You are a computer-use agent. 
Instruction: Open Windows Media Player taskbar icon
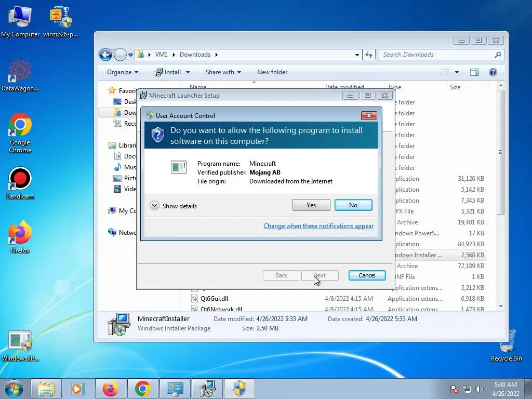click(x=78, y=389)
